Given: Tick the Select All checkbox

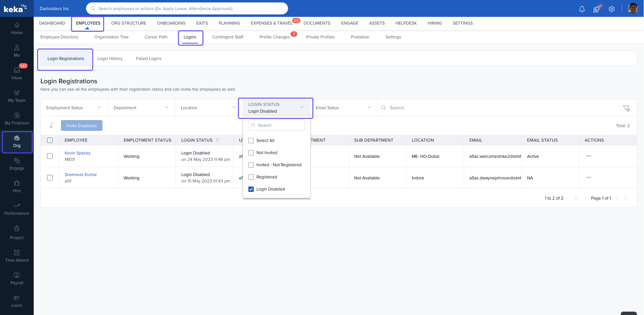Looking at the screenshot, I should point(251,141).
